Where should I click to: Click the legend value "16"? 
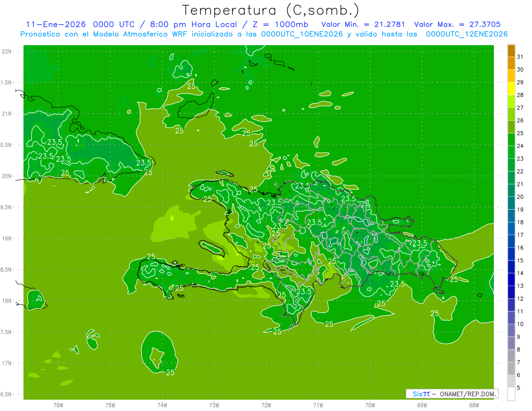point(520,247)
